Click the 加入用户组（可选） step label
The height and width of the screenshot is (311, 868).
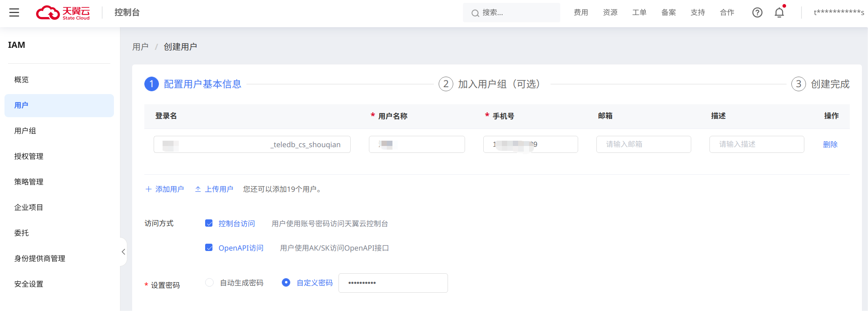coord(499,84)
